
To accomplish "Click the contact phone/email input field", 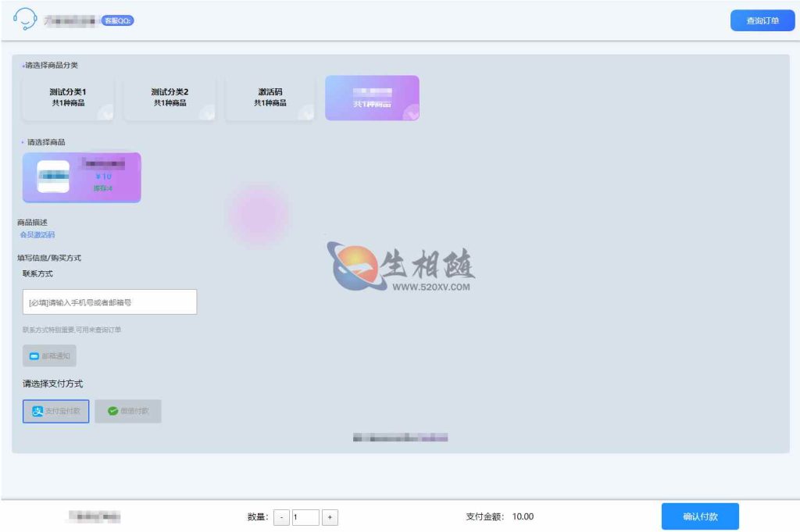I will [x=109, y=302].
